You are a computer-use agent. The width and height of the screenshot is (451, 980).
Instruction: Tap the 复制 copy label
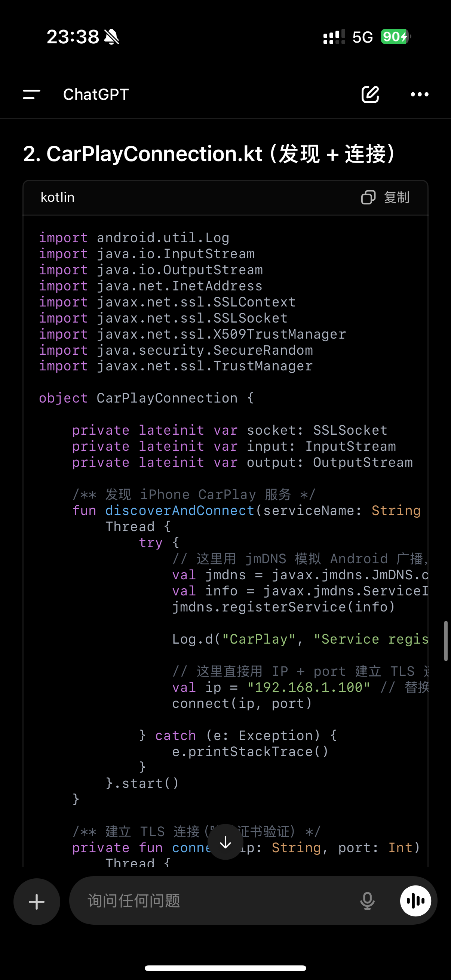396,197
